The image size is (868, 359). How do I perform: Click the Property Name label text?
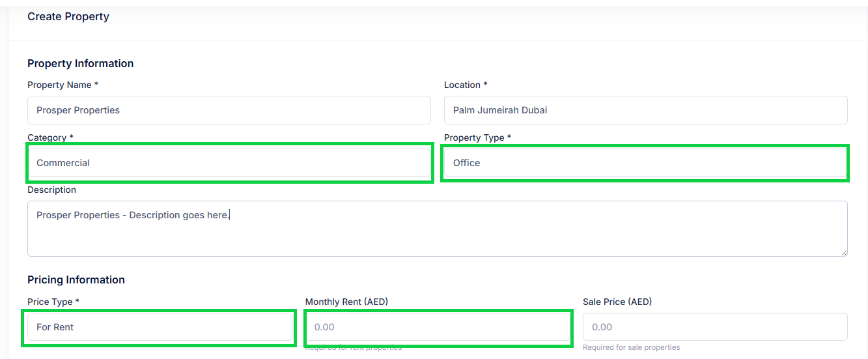pos(60,85)
